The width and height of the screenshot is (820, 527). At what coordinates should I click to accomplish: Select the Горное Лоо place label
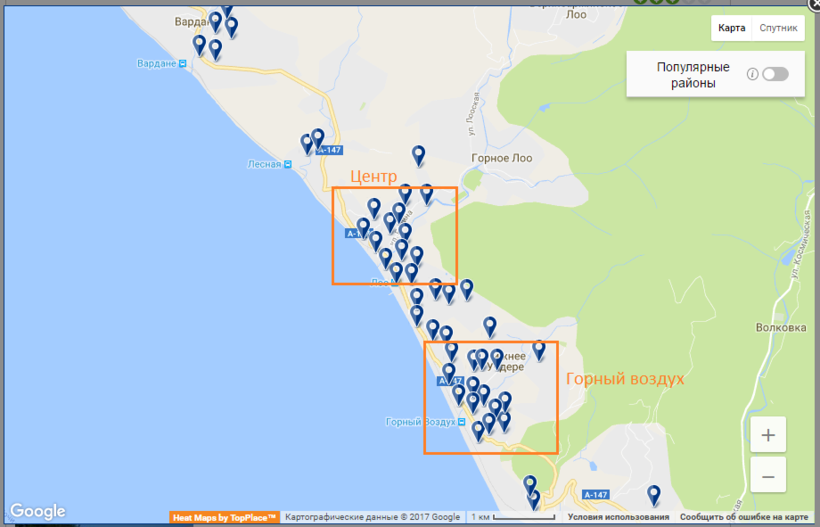[502, 158]
